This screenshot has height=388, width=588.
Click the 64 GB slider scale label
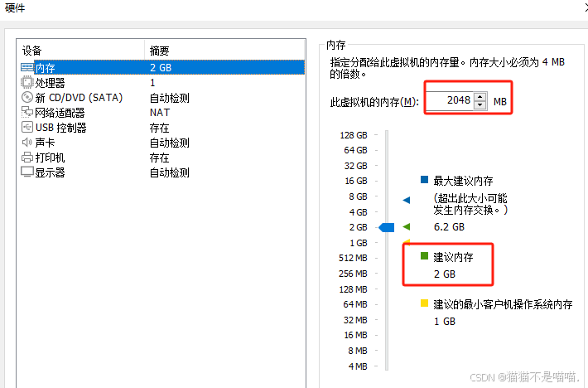(355, 150)
